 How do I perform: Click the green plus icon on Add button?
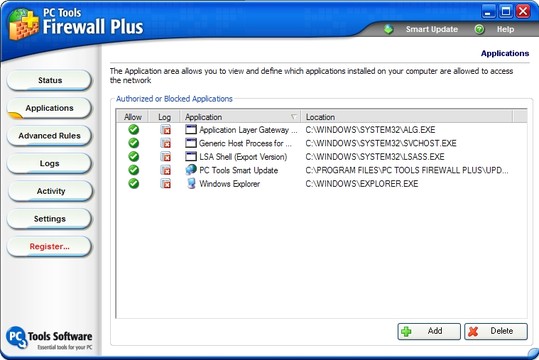(x=406, y=331)
